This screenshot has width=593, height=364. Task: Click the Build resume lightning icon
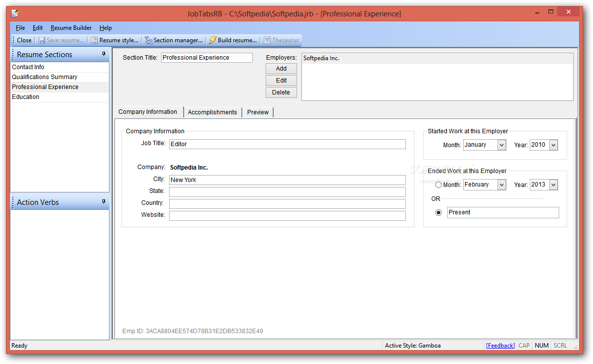pyautogui.click(x=212, y=40)
